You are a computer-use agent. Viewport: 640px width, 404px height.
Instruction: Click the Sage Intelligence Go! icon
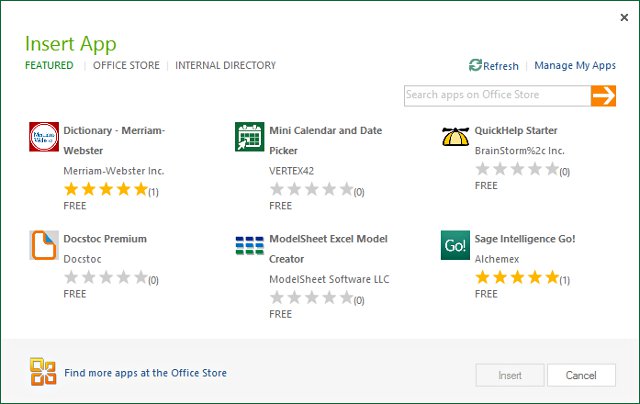point(455,245)
